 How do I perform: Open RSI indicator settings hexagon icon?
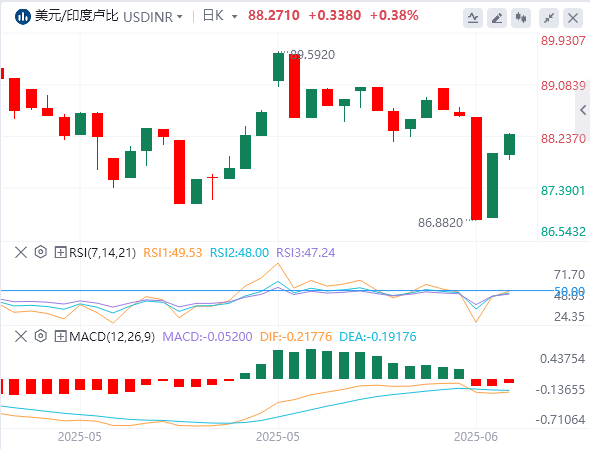[x=41, y=252]
